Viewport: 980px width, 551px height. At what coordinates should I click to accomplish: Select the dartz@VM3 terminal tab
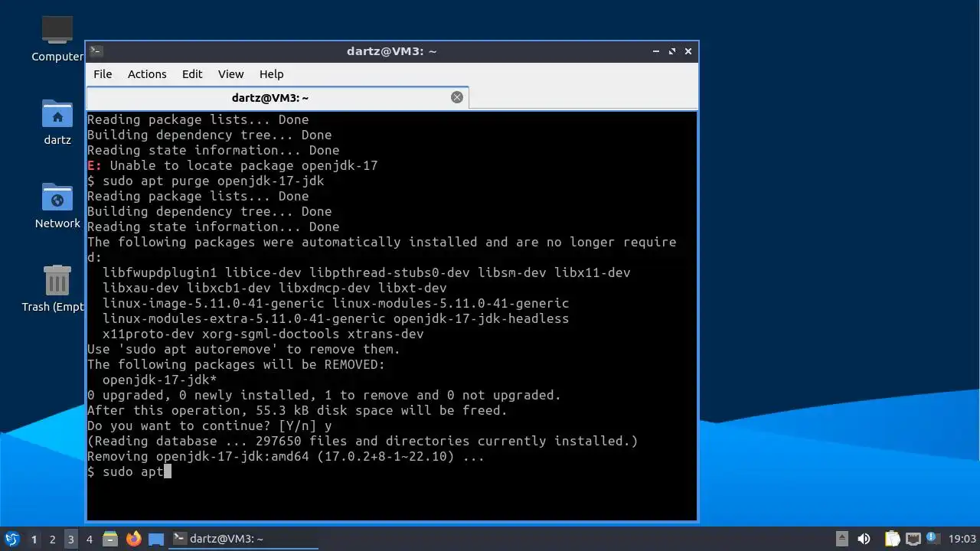click(270, 98)
